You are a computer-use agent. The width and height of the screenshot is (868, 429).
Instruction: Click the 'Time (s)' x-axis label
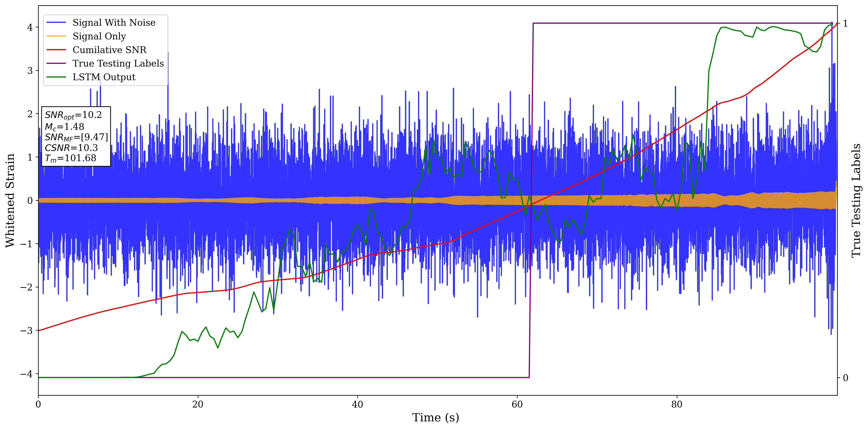point(435,418)
